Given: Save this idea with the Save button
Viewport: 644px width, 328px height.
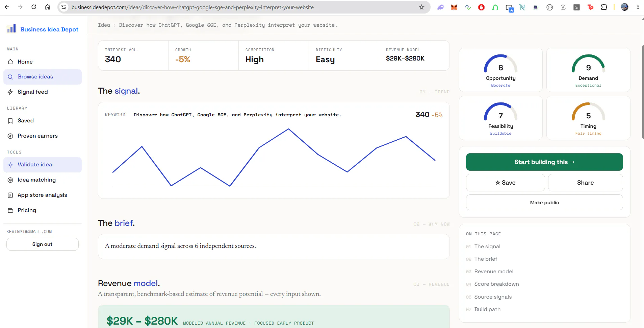Looking at the screenshot, I should click(x=505, y=183).
